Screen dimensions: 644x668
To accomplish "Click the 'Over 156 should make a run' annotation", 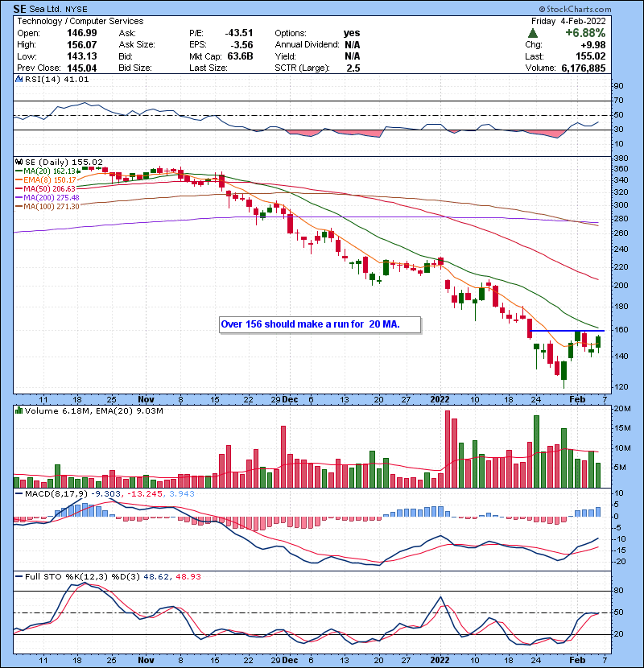I will coord(320,324).
